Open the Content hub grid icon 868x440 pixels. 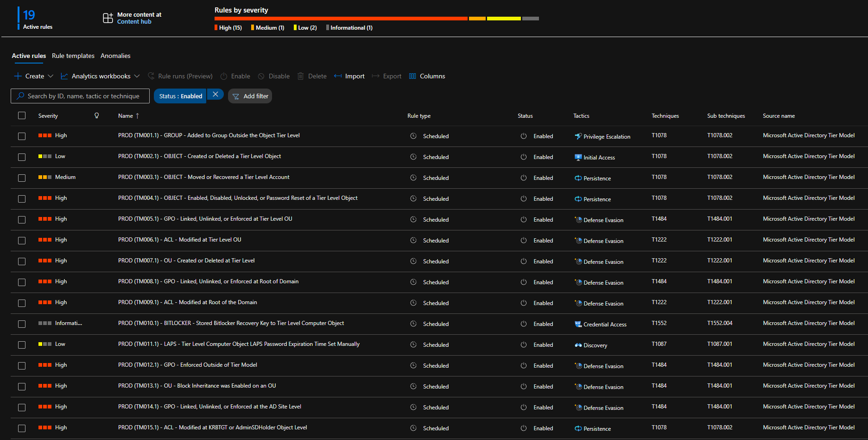click(108, 18)
